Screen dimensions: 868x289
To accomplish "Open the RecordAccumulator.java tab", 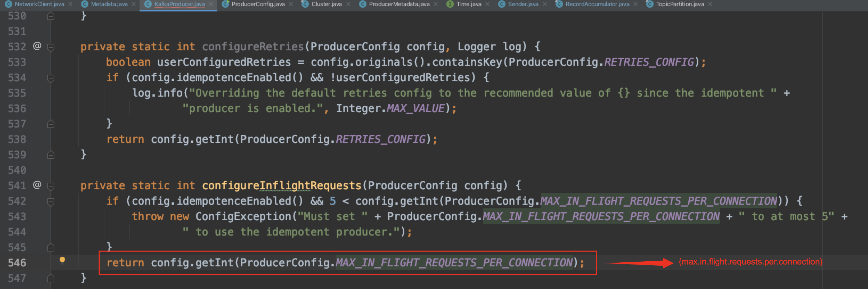I will (597, 4).
